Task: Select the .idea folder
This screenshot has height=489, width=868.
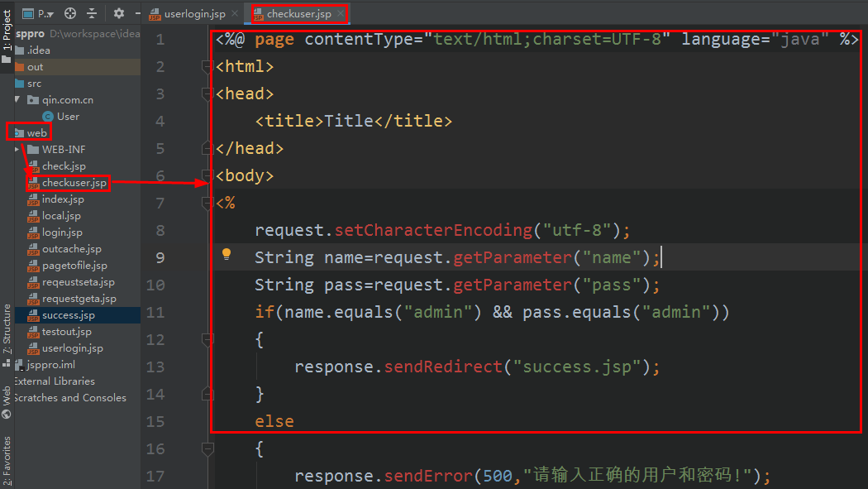Action: pos(38,50)
